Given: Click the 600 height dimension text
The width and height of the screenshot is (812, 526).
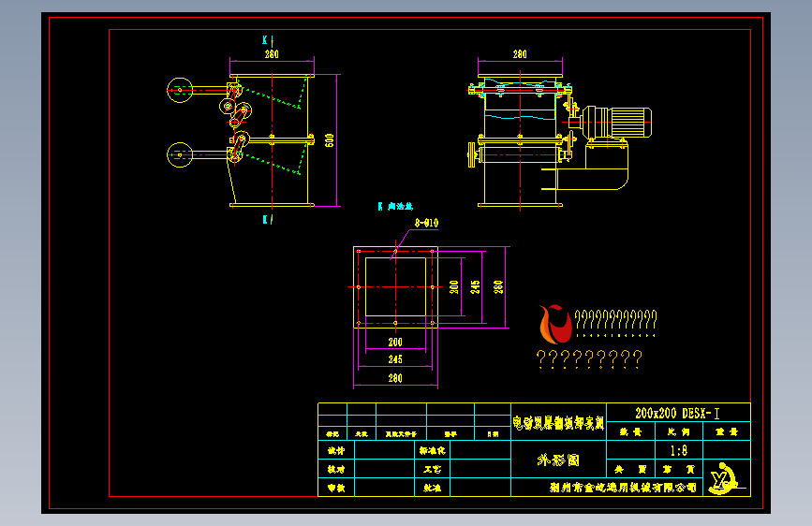Looking at the screenshot, I should 330,140.
